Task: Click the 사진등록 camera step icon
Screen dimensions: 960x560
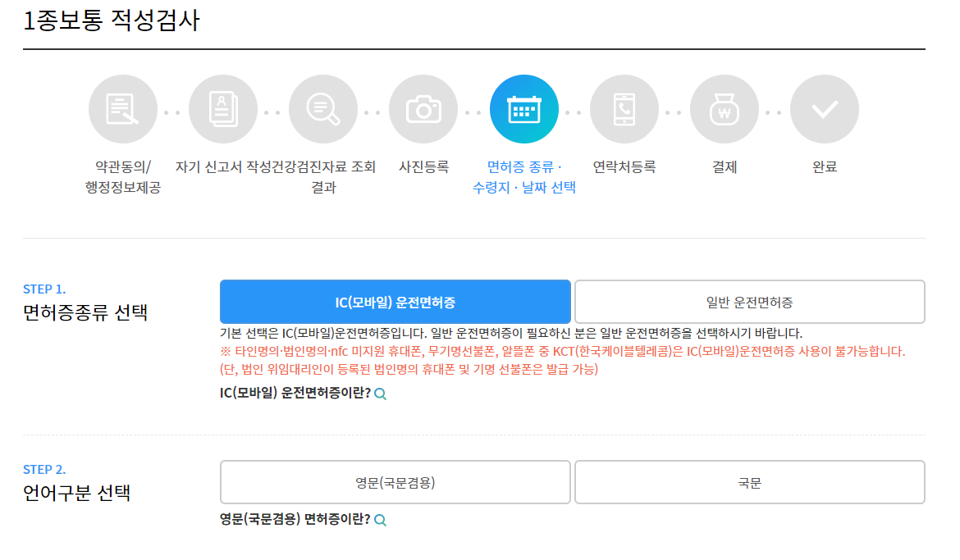Action: pyautogui.click(x=423, y=110)
